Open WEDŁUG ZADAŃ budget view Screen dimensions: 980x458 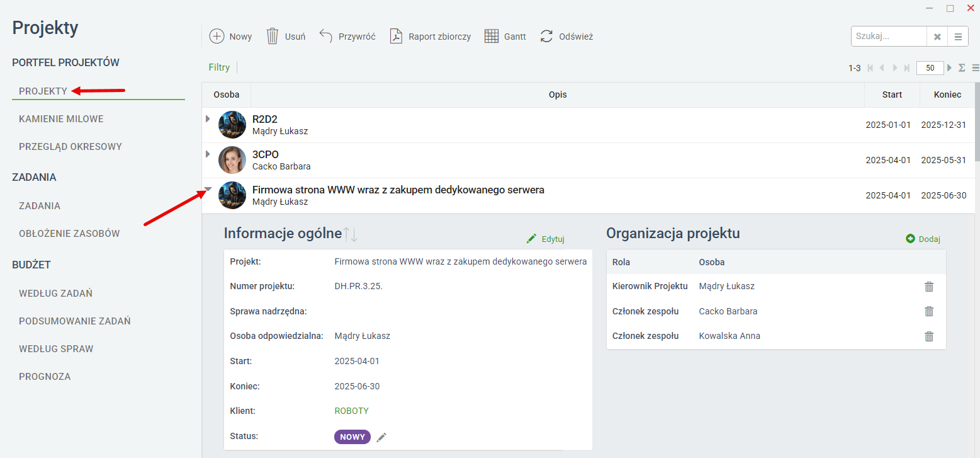click(56, 294)
